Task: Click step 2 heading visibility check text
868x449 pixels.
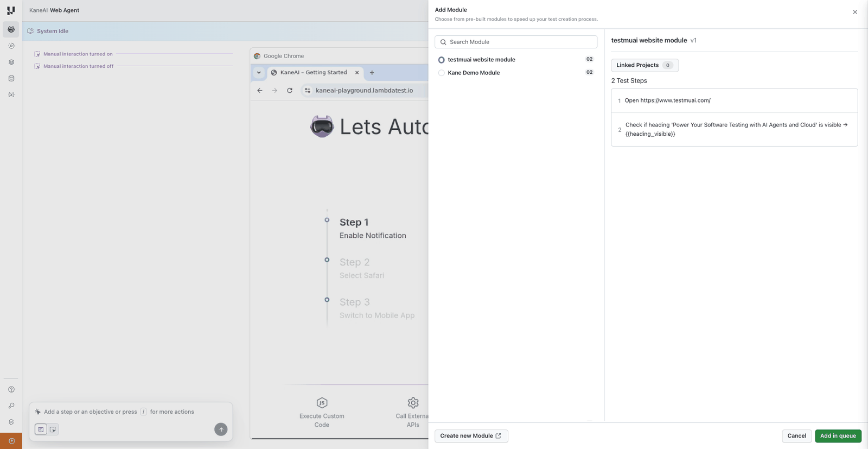Action: [737, 129]
